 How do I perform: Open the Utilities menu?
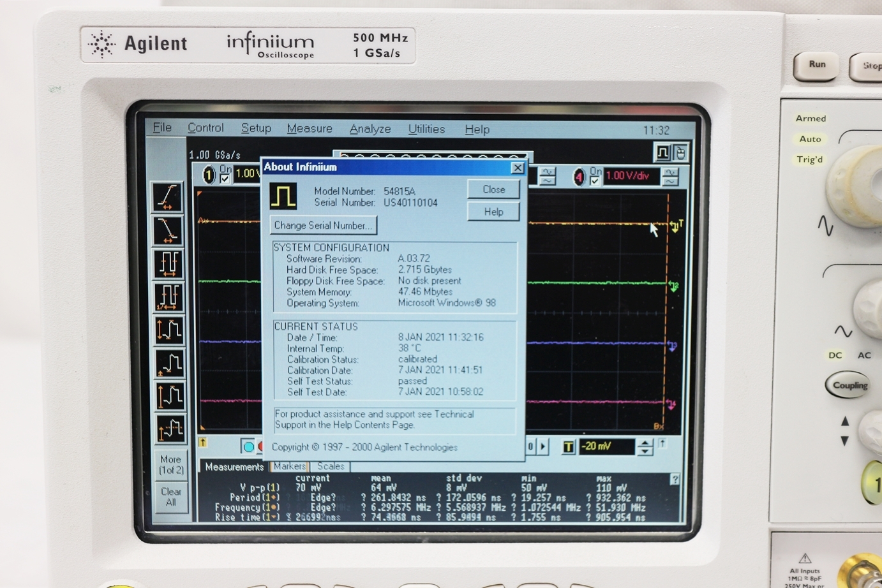click(426, 129)
